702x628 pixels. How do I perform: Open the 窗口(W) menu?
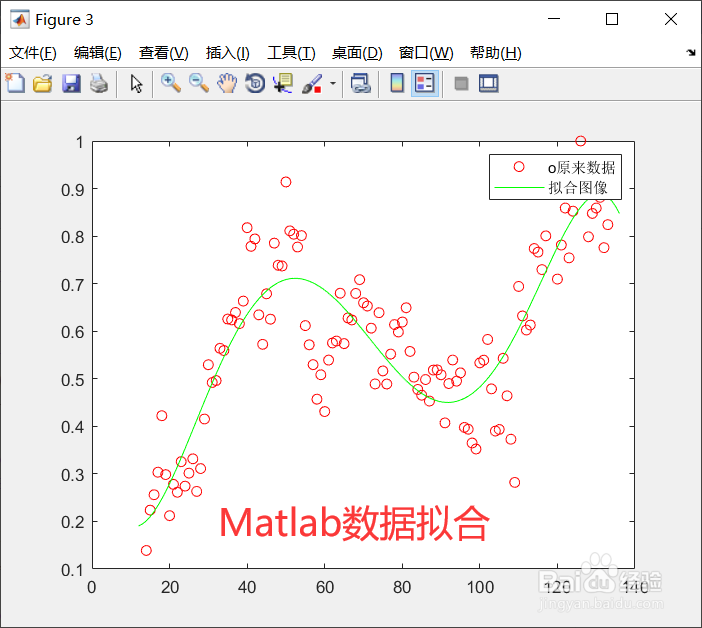[426, 53]
